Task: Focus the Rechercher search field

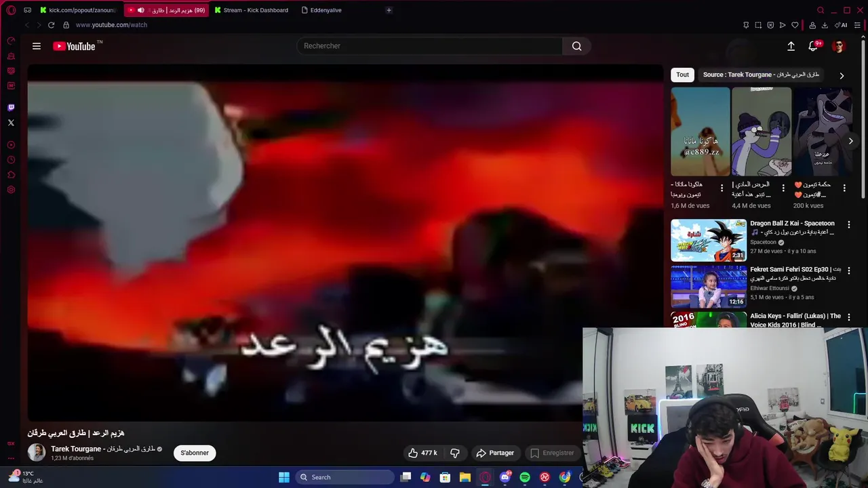Action: coord(429,46)
